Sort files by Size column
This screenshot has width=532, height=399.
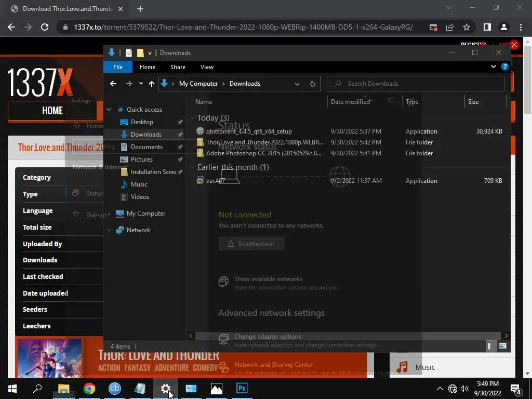[x=473, y=101]
